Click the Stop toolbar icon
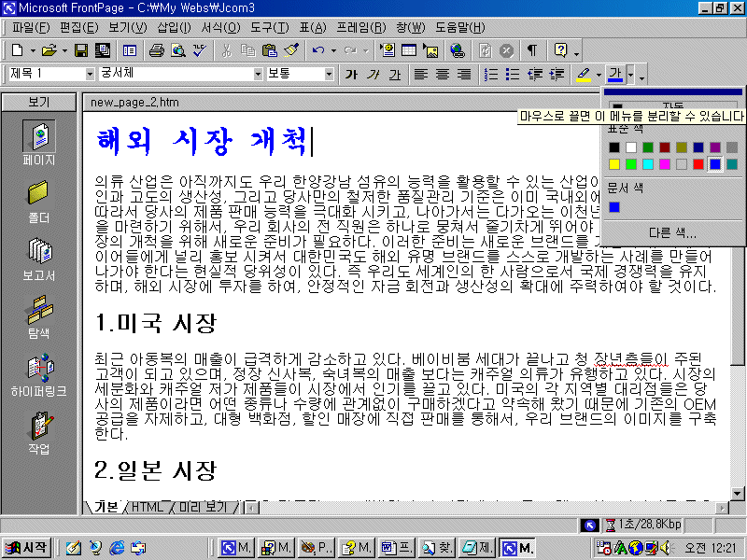The width and height of the screenshot is (747, 560). pyautogui.click(x=506, y=50)
